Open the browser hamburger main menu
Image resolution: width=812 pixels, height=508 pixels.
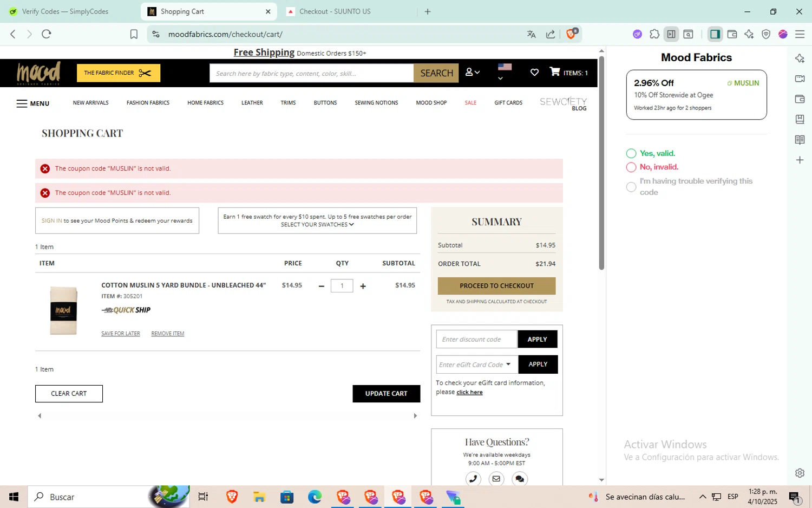800,34
